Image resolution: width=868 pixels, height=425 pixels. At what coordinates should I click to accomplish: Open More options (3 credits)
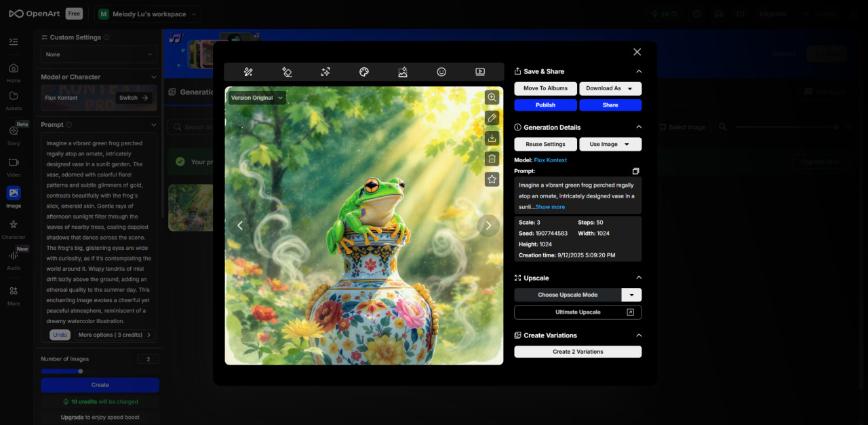pos(114,335)
